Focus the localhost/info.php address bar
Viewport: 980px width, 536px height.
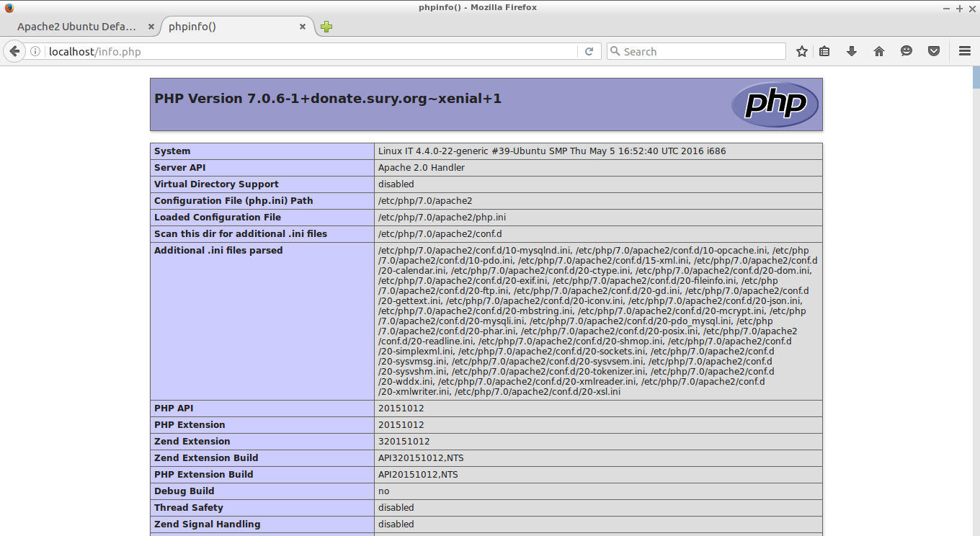click(311, 51)
